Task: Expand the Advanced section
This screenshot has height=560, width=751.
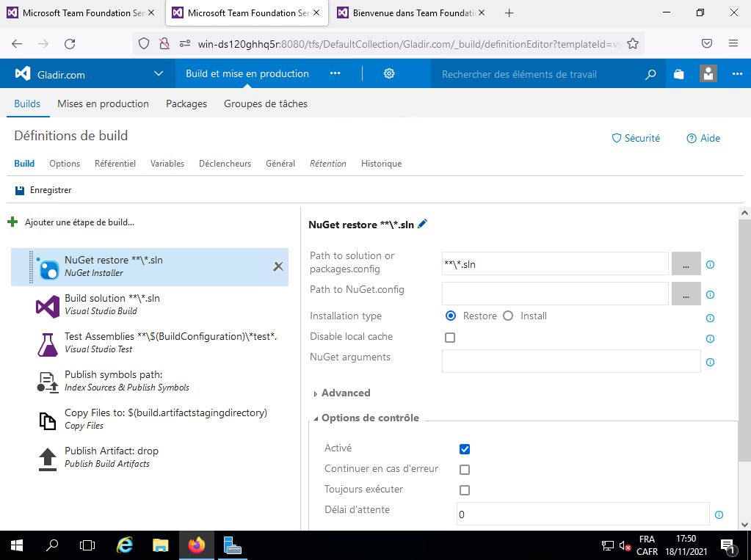Action: click(x=316, y=393)
